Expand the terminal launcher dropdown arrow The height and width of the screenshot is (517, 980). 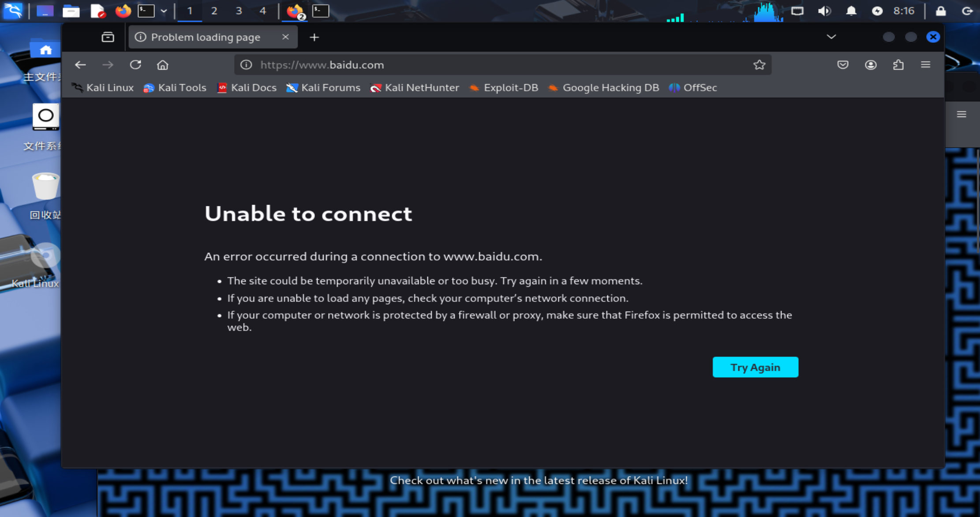(164, 11)
